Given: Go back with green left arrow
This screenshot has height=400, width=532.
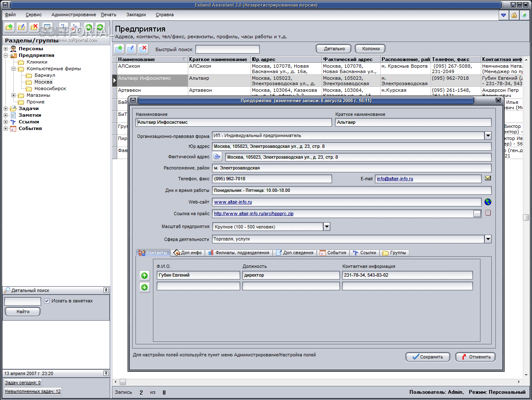Looking at the screenshot, I should (89, 27).
